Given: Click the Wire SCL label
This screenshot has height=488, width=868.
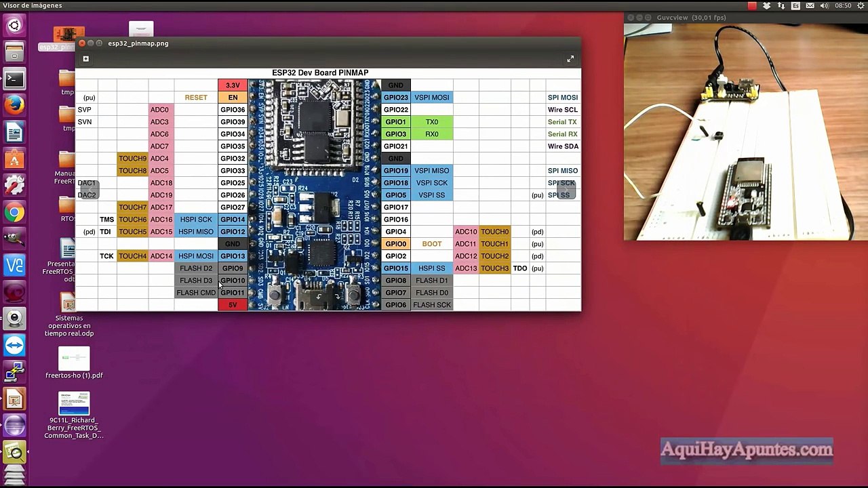Looking at the screenshot, I should click(x=563, y=110).
